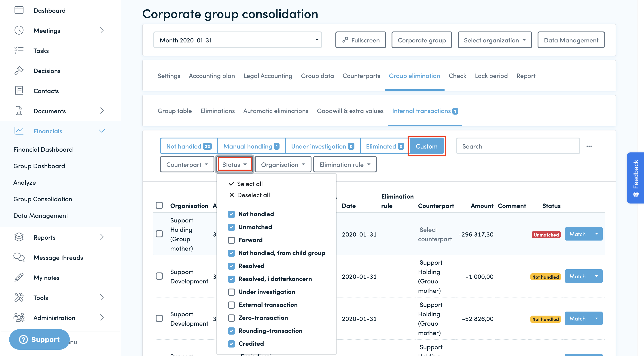
Task: Click the My notes pencil icon
Action: tap(19, 277)
